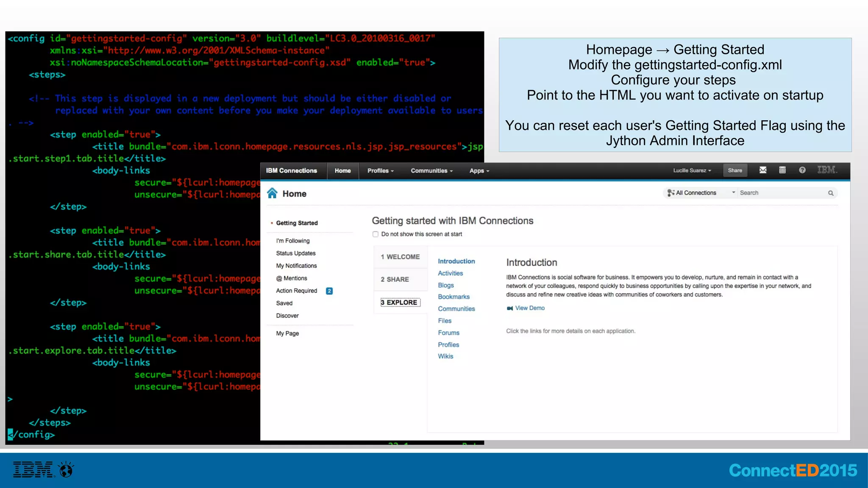Click the Getting started with IBM Connections heading
This screenshot has height=488, width=868.
453,221
